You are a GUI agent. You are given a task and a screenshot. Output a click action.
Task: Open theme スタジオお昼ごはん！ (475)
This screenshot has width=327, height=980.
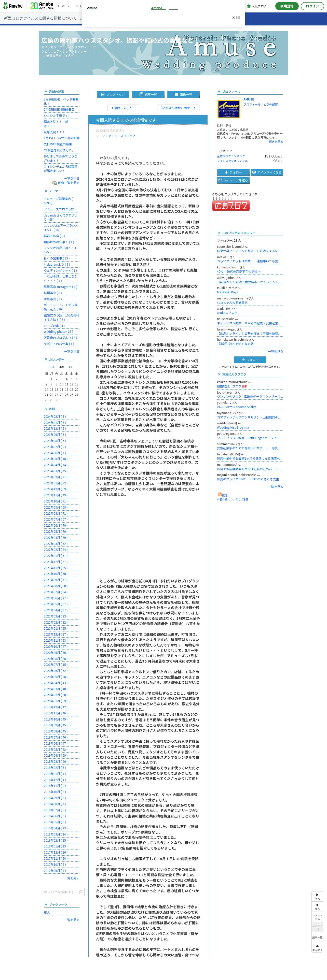pyautogui.click(x=60, y=250)
